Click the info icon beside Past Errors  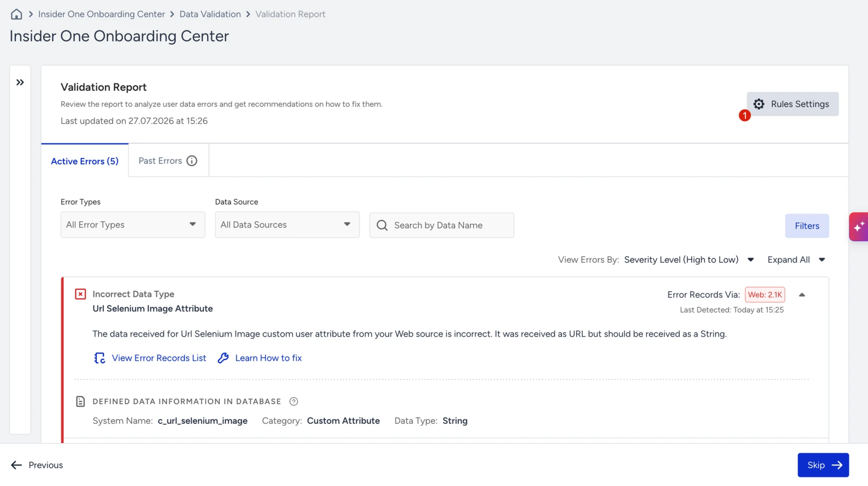192,161
